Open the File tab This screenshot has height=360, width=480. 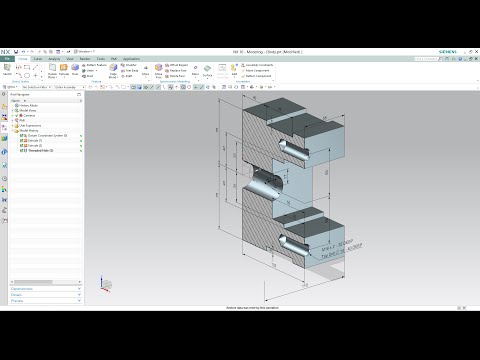click(x=7, y=59)
